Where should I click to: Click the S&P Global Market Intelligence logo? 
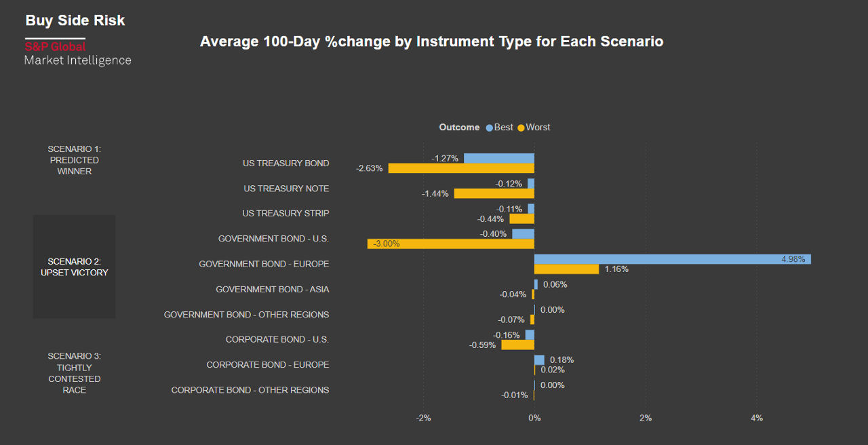(77, 54)
